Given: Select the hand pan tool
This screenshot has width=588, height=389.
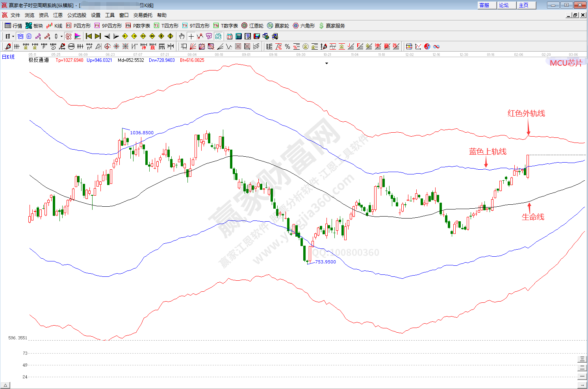Looking at the screenshot, I should click(182, 36).
